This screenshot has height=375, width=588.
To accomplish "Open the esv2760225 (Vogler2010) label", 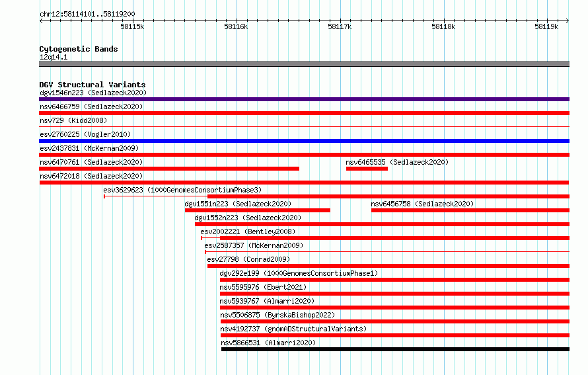I will (x=85, y=134).
